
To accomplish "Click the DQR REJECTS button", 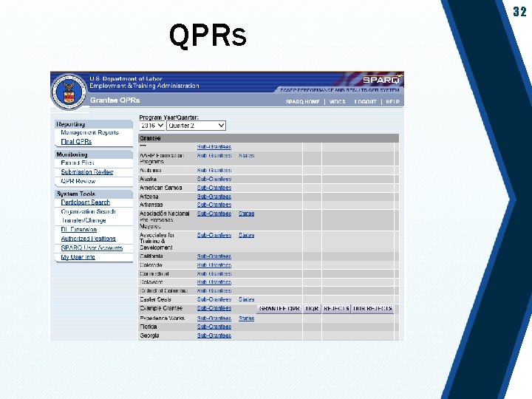I will [372, 309].
